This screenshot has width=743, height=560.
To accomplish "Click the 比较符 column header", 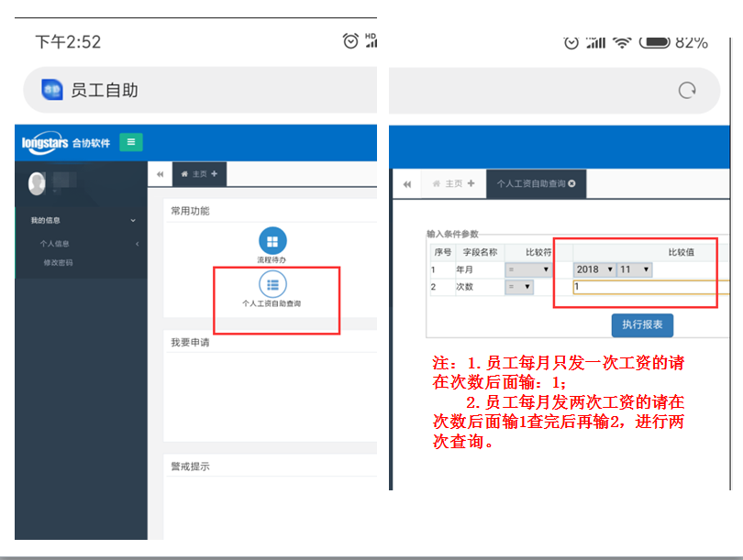I will [x=538, y=252].
